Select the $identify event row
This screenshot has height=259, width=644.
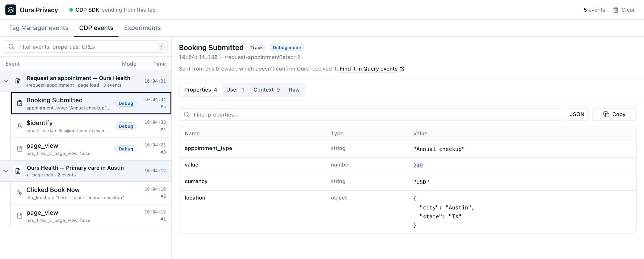click(91, 126)
